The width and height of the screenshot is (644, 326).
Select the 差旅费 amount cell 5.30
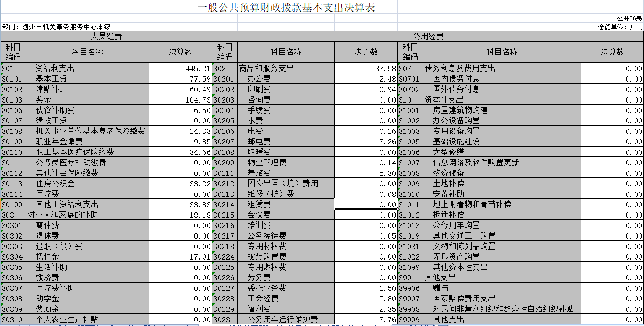(x=366, y=173)
